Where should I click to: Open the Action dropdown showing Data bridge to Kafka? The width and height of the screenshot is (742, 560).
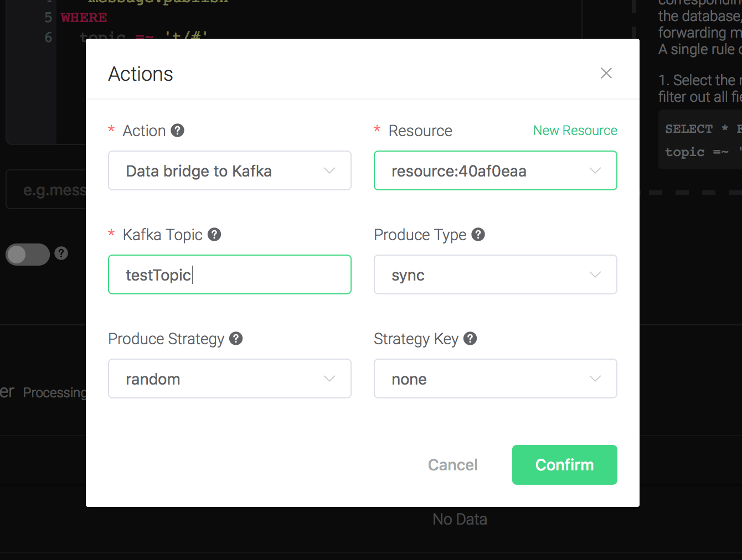(229, 171)
